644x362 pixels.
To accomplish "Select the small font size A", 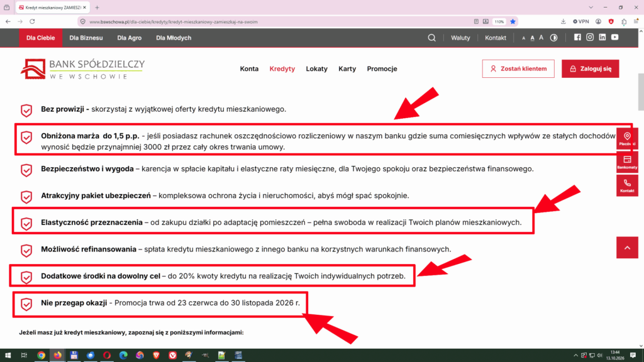I will coord(524,38).
